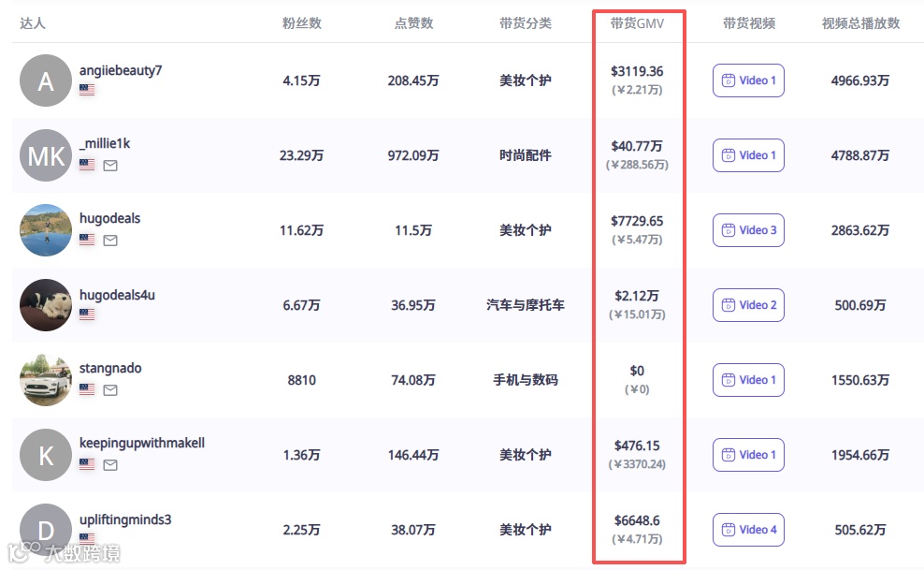Click the US flag beneath hugodeals4u
The width and height of the screenshot is (924, 570).
[87, 315]
